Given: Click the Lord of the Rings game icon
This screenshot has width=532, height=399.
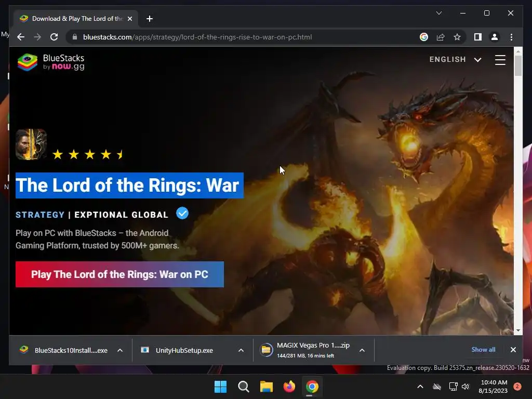Looking at the screenshot, I should point(31,144).
